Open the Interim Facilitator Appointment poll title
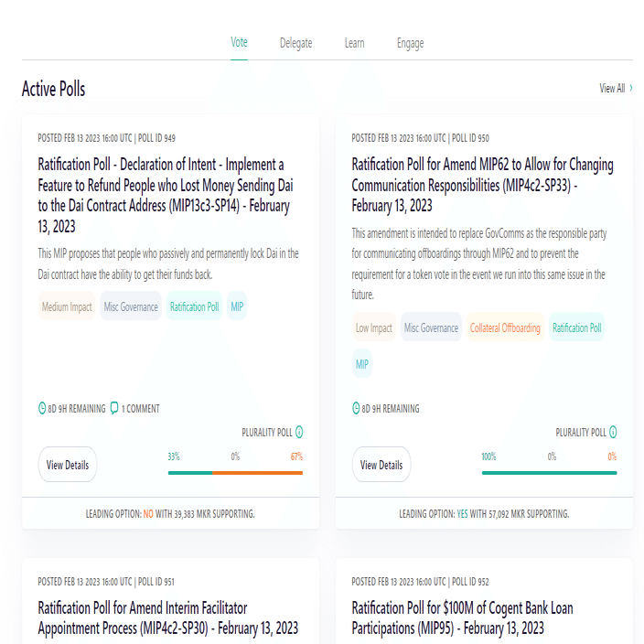The width and height of the screenshot is (644, 644). (168, 617)
